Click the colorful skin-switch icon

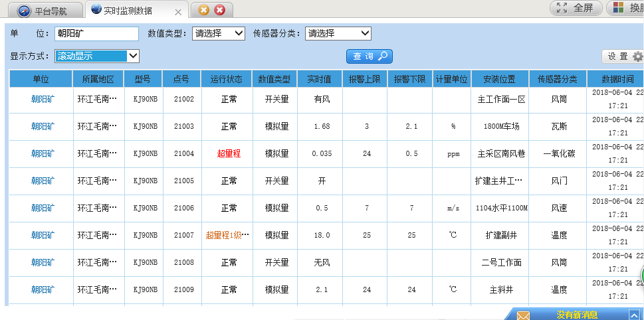coord(619,7)
